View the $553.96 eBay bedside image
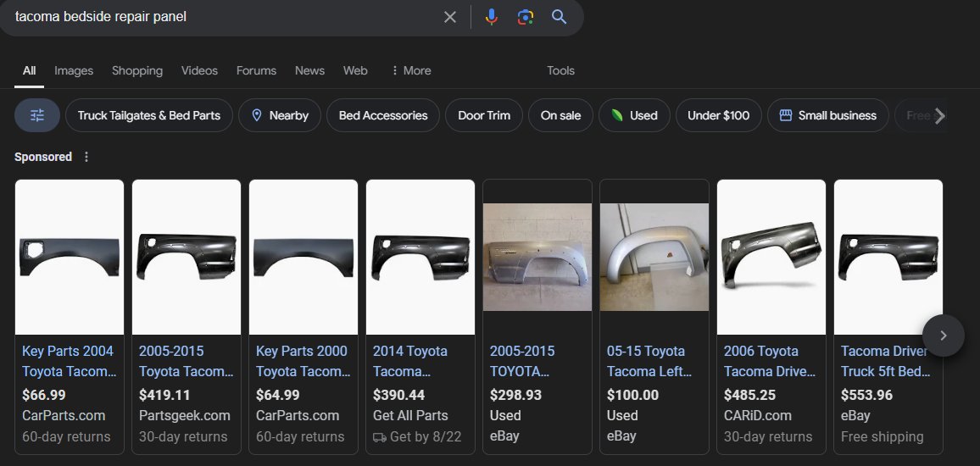This screenshot has width=980, height=466. (888, 258)
